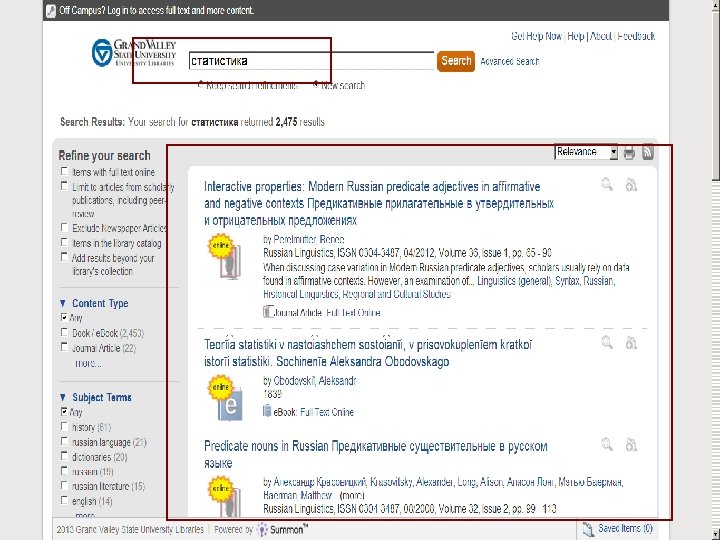Image resolution: width=720 pixels, height=540 pixels.
Task: Open the Relevance sort dropdown
Action: 586,152
